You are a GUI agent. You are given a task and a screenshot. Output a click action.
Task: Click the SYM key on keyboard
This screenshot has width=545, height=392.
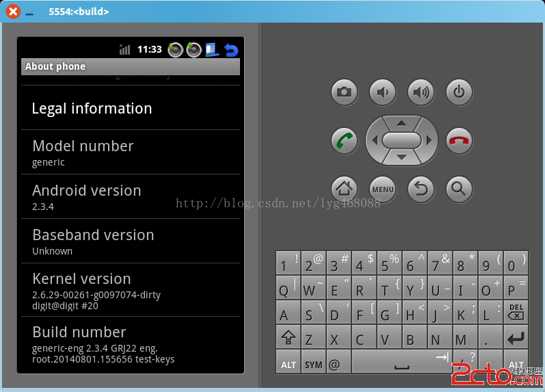point(313,362)
